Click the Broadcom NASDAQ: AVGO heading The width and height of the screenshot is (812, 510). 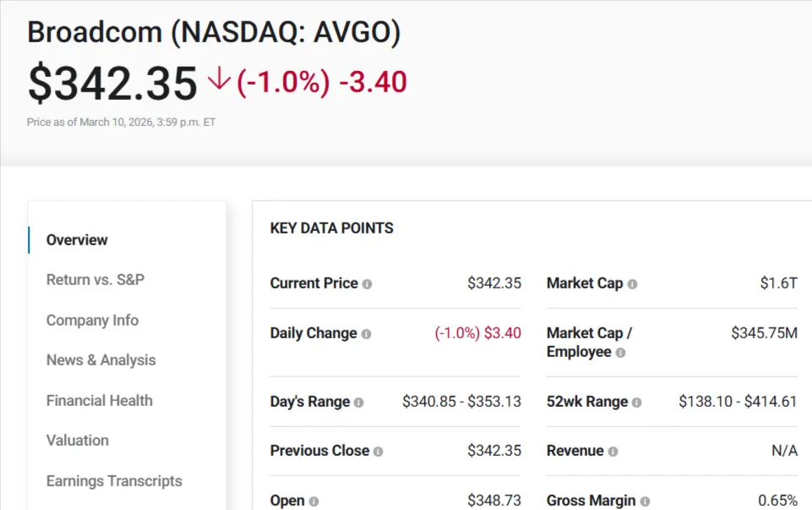click(213, 32)
